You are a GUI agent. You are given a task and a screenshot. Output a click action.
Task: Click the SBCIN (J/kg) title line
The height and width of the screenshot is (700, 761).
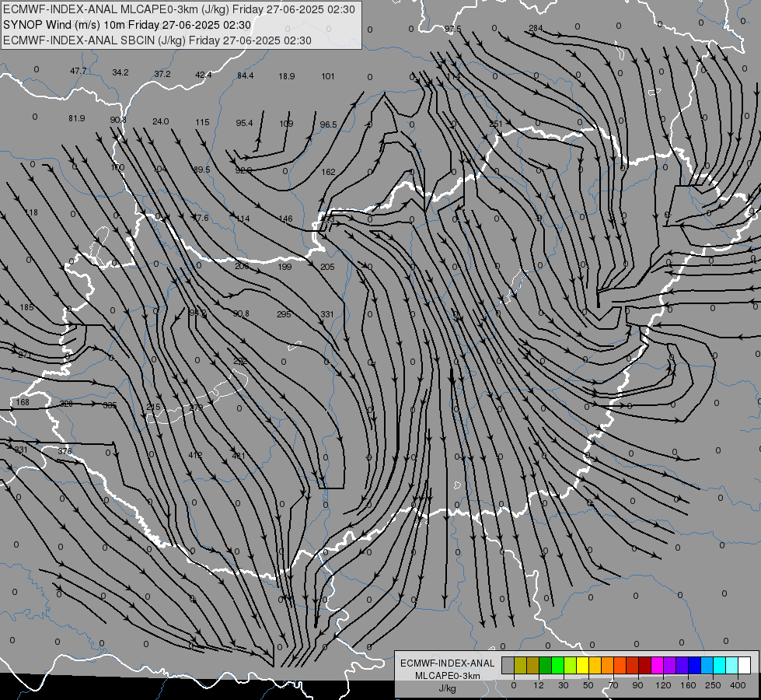pyautogui.click(x=157, y=40)
